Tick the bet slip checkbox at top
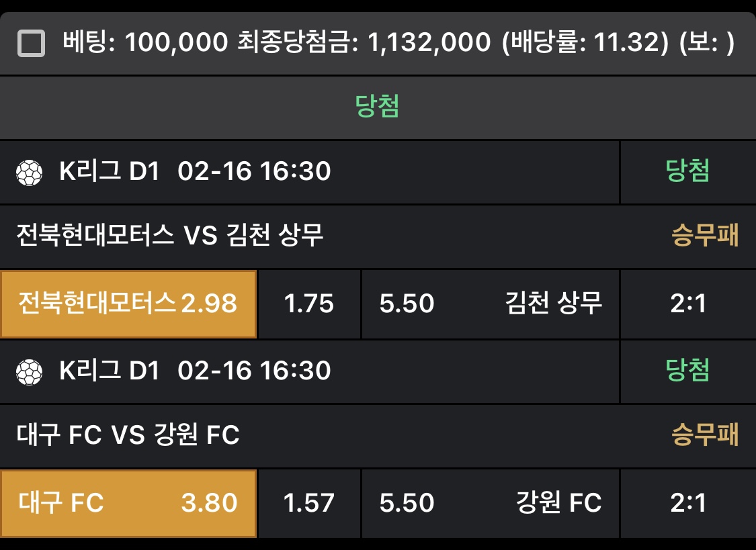 coord(31,44)
